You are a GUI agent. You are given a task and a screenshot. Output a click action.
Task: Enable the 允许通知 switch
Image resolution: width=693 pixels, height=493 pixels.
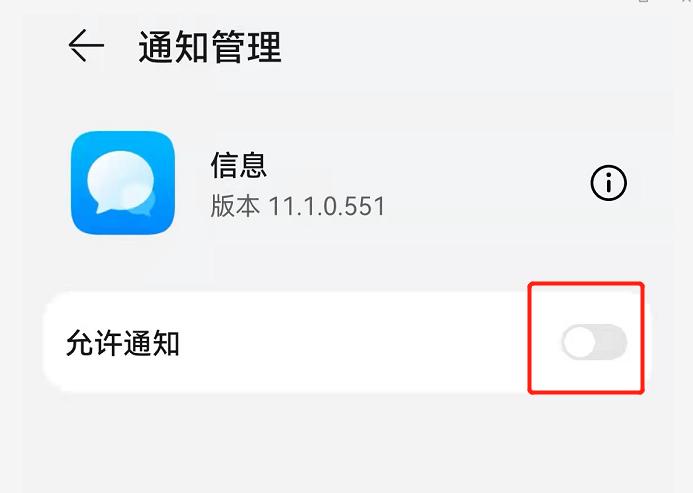coord(594,342)
